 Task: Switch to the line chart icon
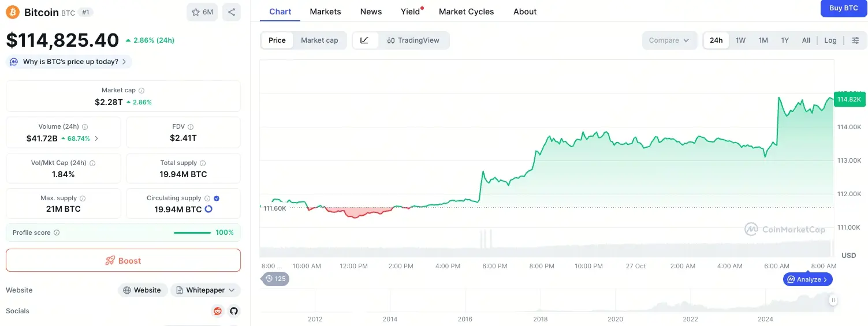click(x=364, y=40)
